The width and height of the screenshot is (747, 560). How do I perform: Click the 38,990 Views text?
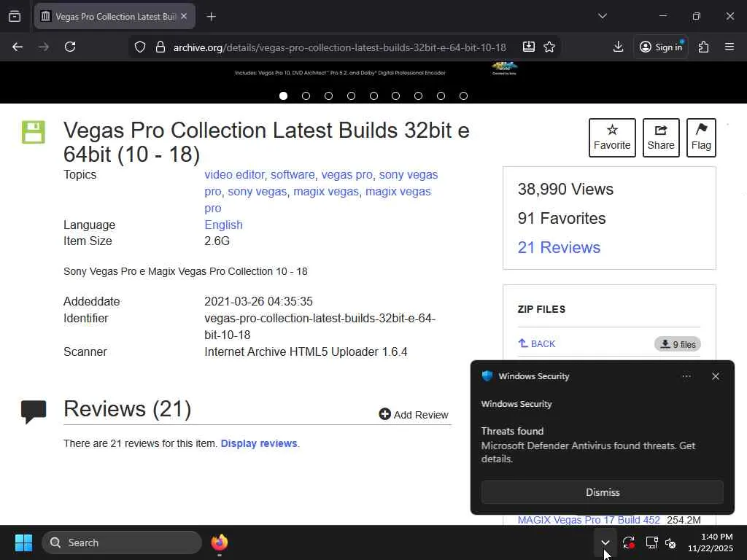565,190
